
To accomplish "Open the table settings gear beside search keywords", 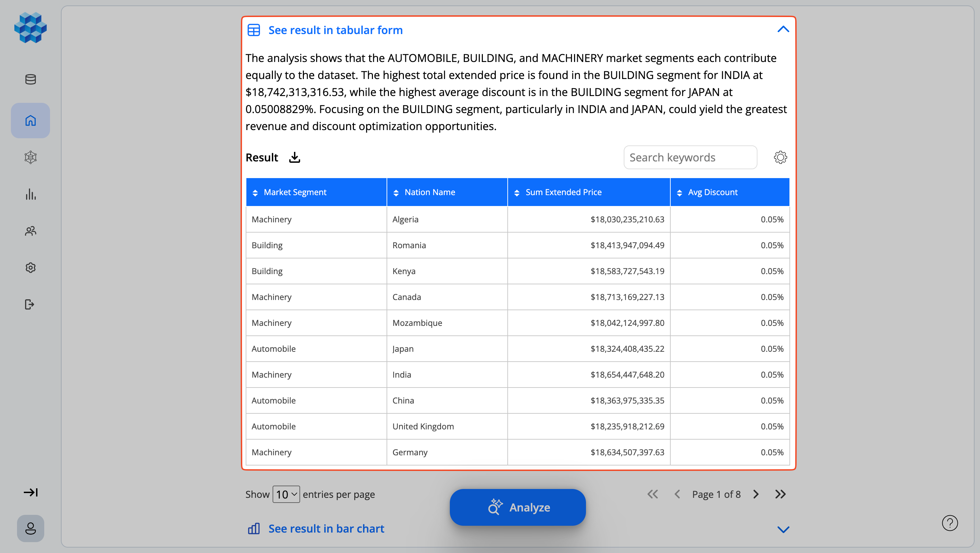I will (780, 157).
